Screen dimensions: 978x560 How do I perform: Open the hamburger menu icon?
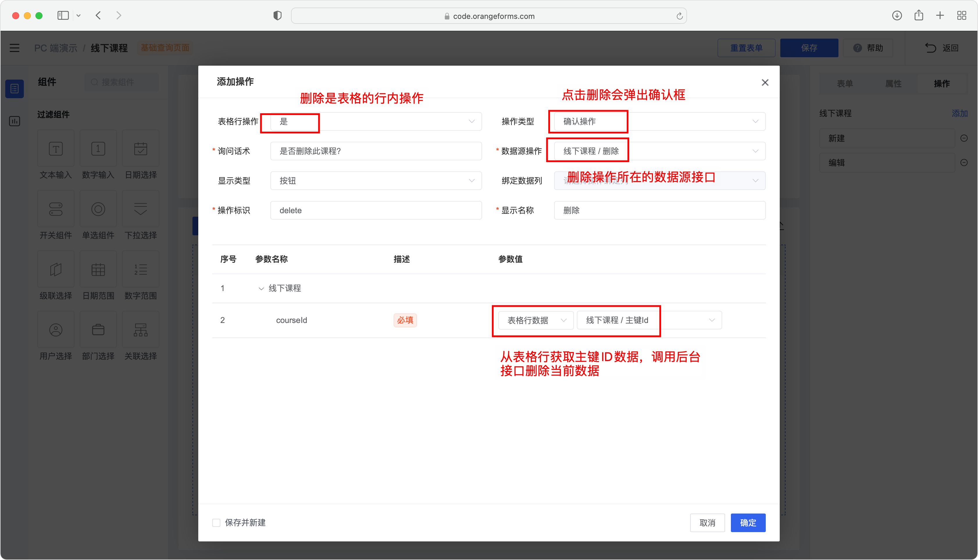[15, 48]
